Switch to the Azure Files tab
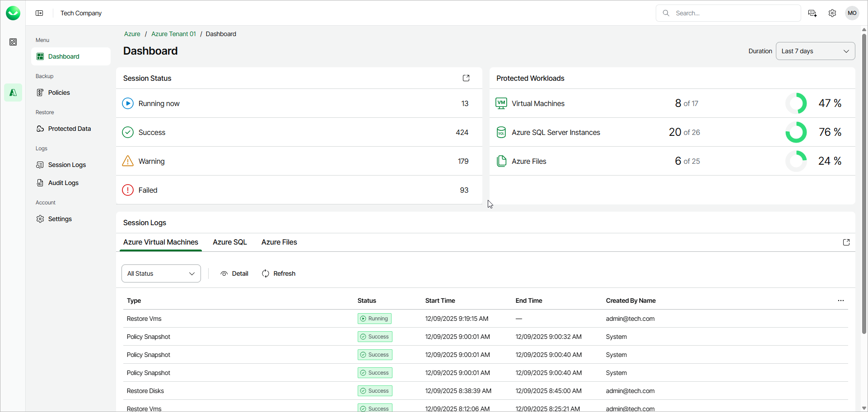The width and height of the screenshot is (868, 412). 279,242
